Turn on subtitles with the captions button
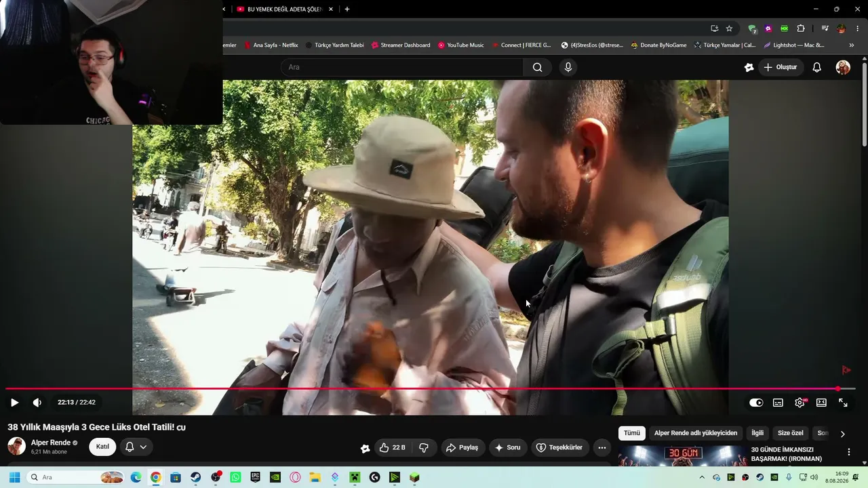The height and width of the screenshot is (488, 868). click(778, 403)
